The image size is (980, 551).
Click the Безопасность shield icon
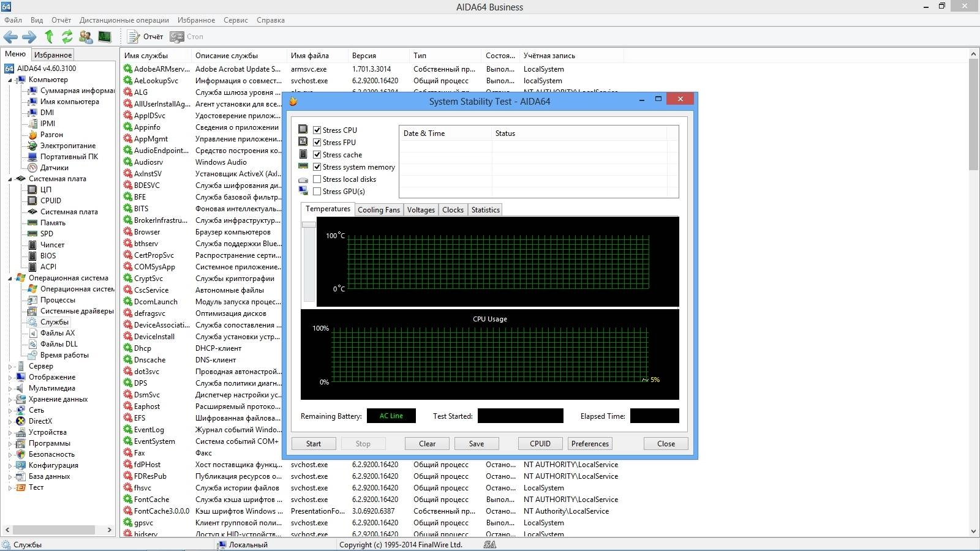pos(21,454)
